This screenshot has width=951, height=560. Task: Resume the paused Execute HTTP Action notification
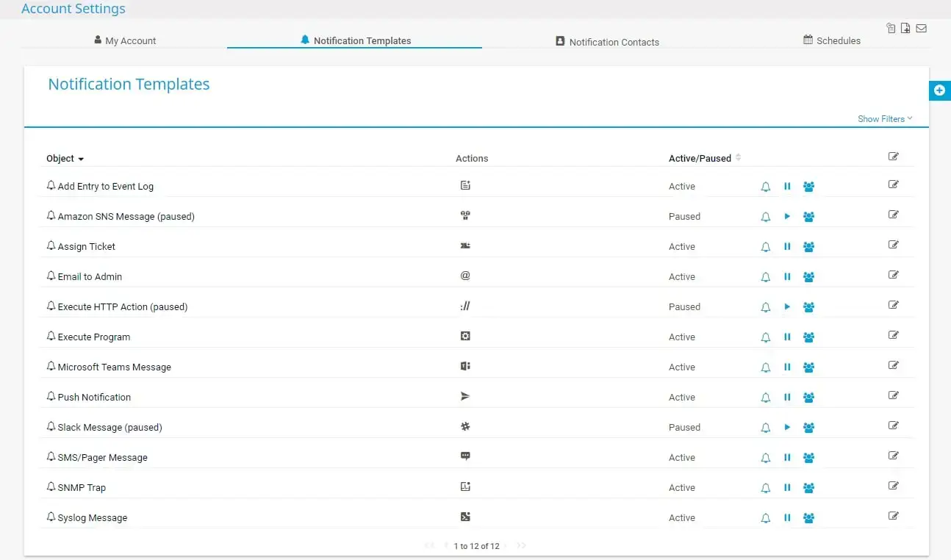tap(787, 306)
